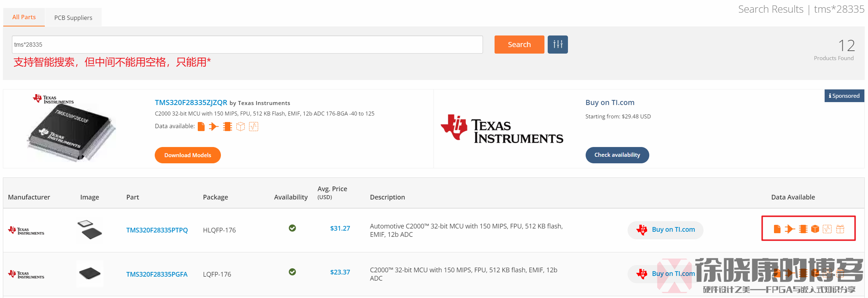The width and height of the screenshot is (868, 298).
Task: Switch to the All Parts tab
Action: point(24,17)
